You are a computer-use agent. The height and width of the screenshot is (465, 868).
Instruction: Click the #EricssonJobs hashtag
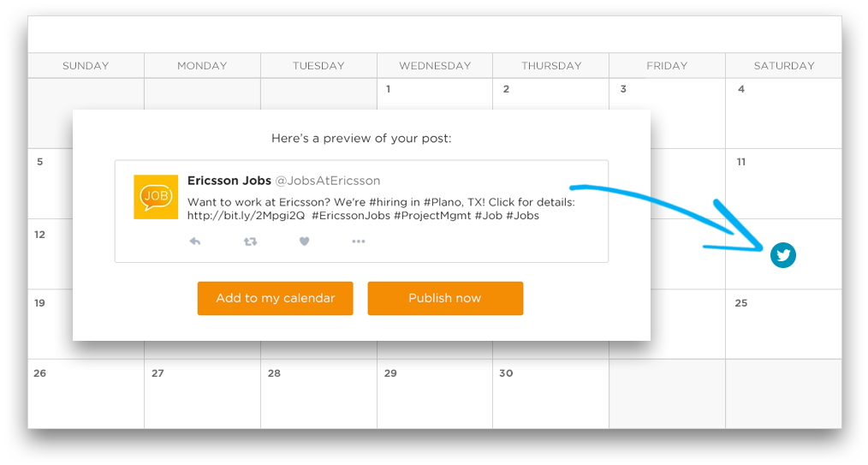[351, 216]
